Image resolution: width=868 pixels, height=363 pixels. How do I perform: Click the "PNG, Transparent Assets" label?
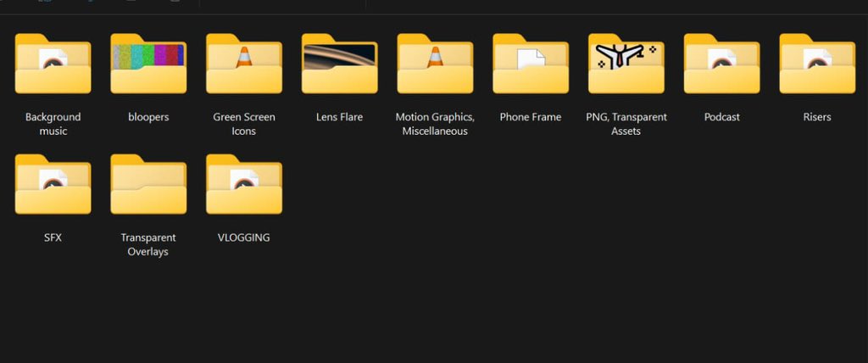[x=626, y=124]
